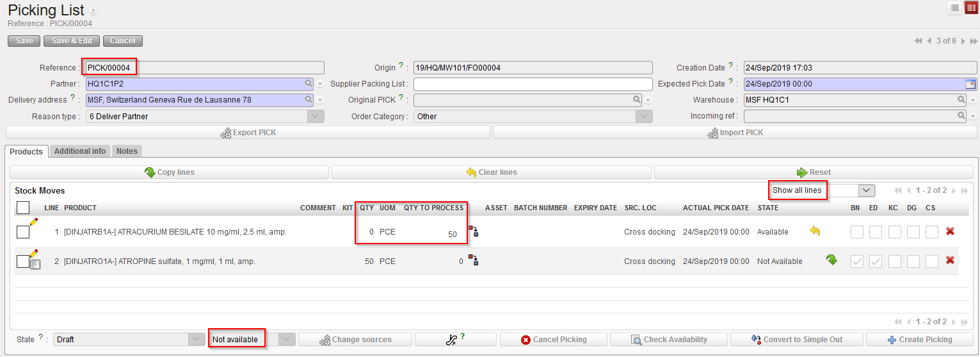Click yellow undo arrow on Available line
This screenshot has height=357, width=980.
click(x=815, y=231)
